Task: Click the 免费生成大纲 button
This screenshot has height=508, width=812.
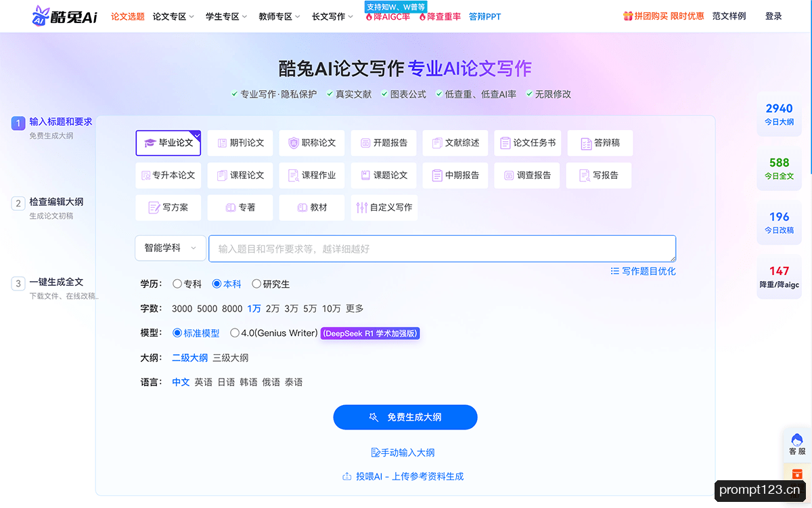Action: (x=405, y=417)
